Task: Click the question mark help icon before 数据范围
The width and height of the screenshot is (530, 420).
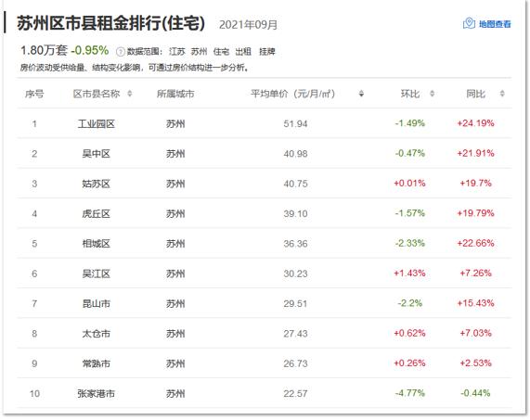Action: [x=121, y=52]
